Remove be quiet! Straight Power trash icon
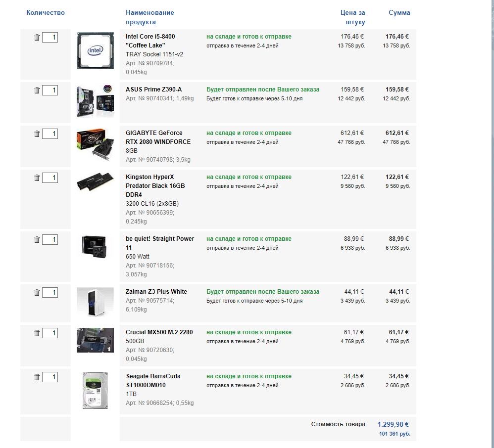Screen dimensions: 494x448 37,240
